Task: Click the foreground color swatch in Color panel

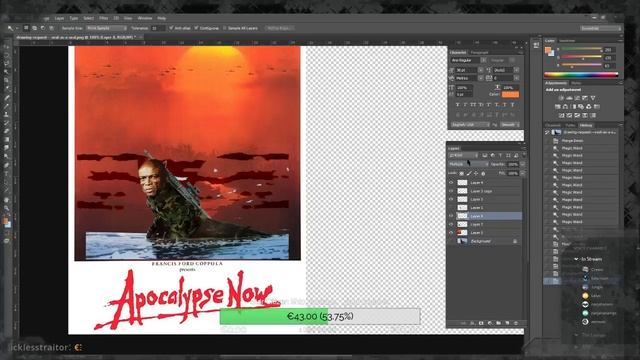Action: 548,50
